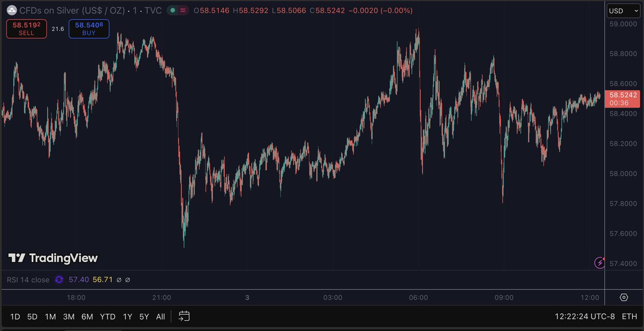The image size is (644, 331).
Task: Click the 58.0000 price axis label
Action: click(623, 174)
